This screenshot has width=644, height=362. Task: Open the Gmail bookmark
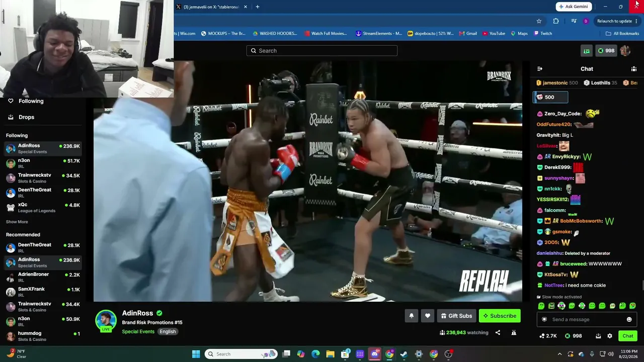pos(468,34)
